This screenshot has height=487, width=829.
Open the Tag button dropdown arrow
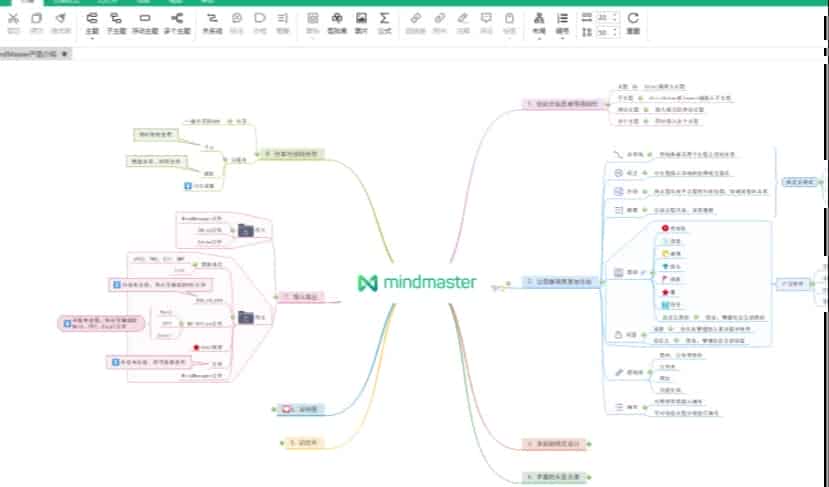point(509,38)
